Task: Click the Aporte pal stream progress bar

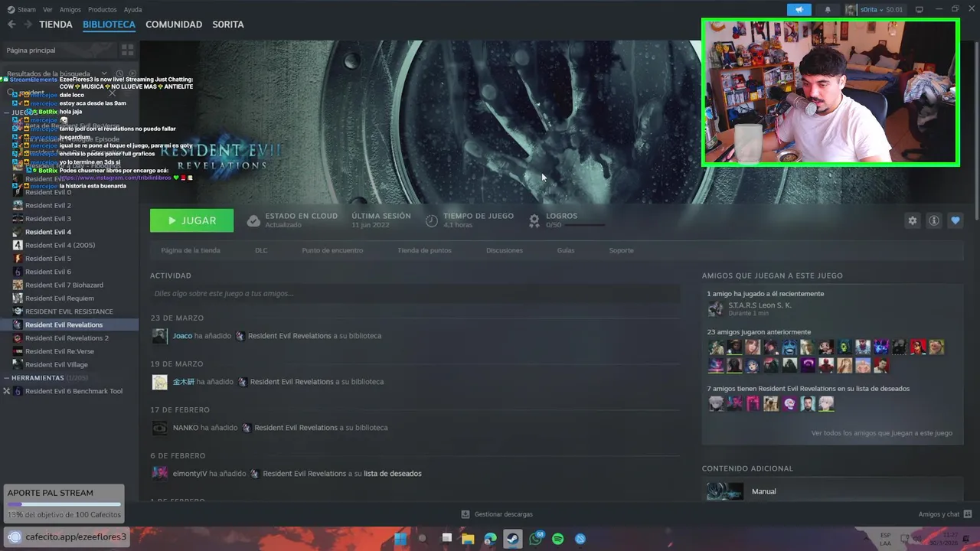Action: (64, 504)
